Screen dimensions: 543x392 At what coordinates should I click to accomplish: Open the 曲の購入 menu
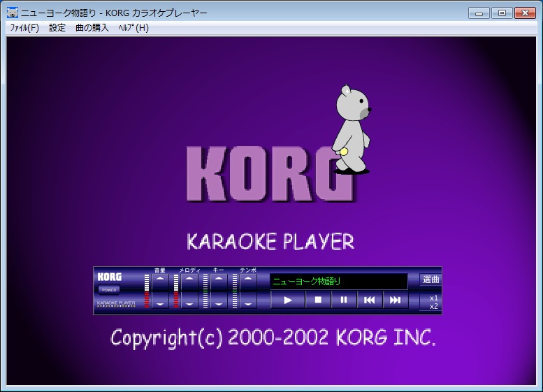[x=92, y=28]
